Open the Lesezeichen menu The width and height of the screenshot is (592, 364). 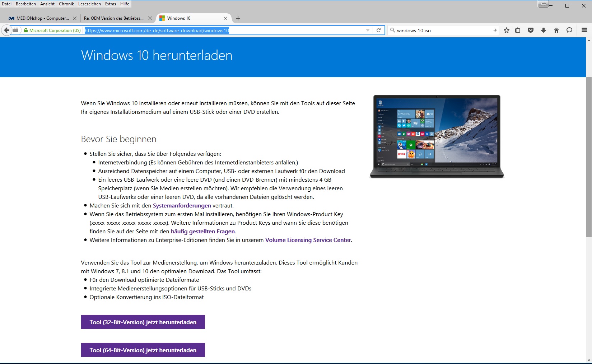pyautogui.click(x=89, y=4)
